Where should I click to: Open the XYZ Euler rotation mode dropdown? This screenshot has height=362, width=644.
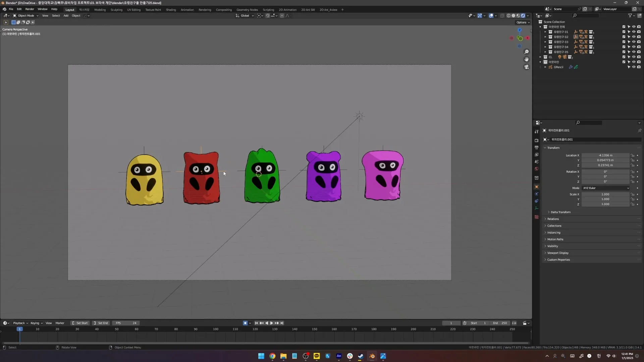tap(605, 188)
